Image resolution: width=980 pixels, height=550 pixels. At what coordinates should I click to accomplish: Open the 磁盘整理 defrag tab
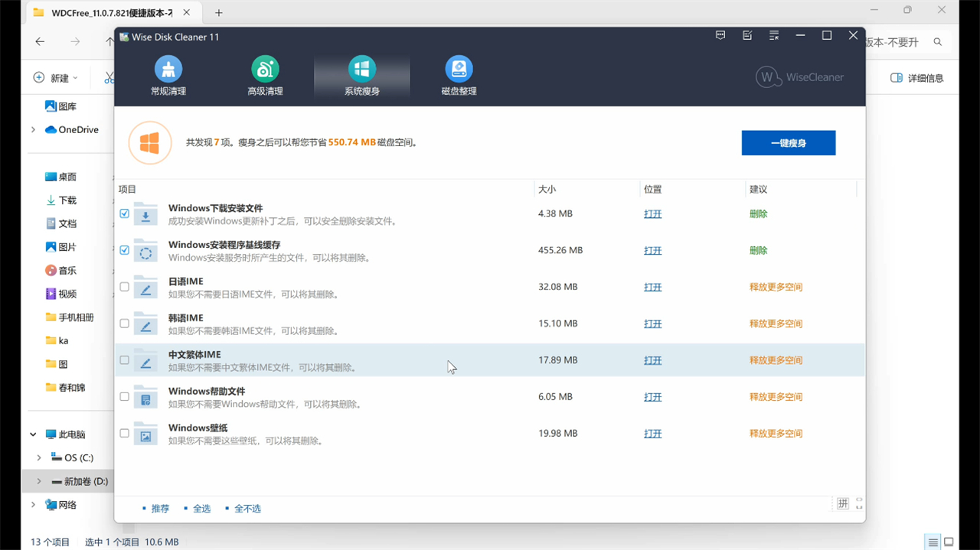click(459, 76)
